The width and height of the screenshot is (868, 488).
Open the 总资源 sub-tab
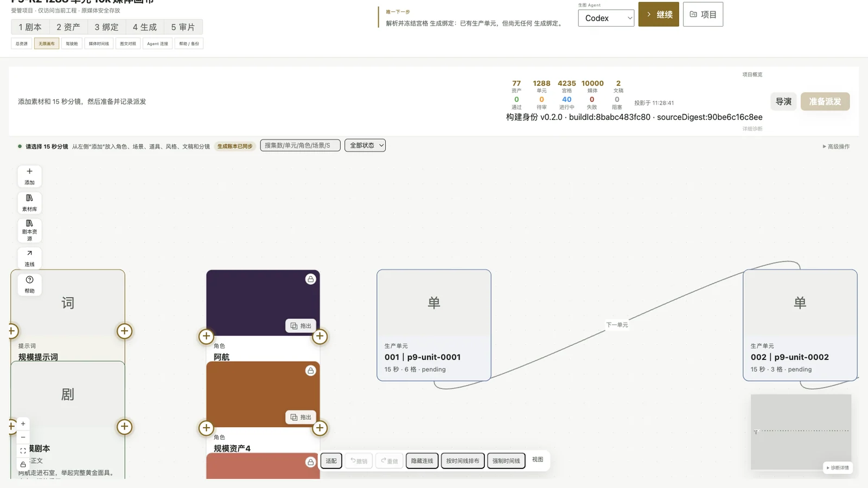[22, 43]
